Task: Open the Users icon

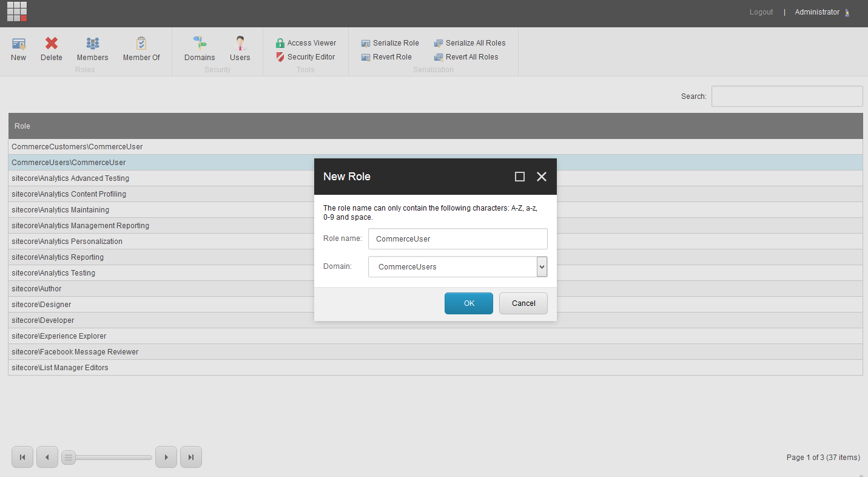Action: (x=240, y=43)
